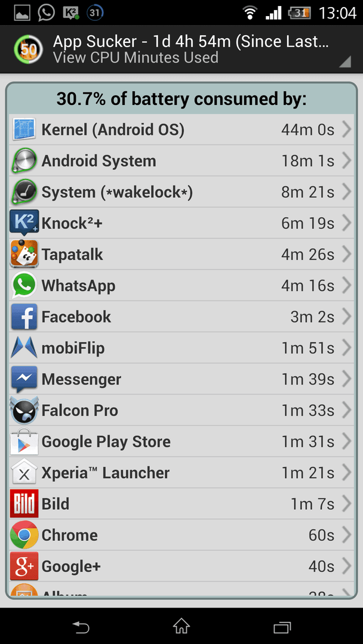Expand Android System details chevron
The width and height of the screenshot is (363, 644).
pyautogui.click(x=347, y=161)
